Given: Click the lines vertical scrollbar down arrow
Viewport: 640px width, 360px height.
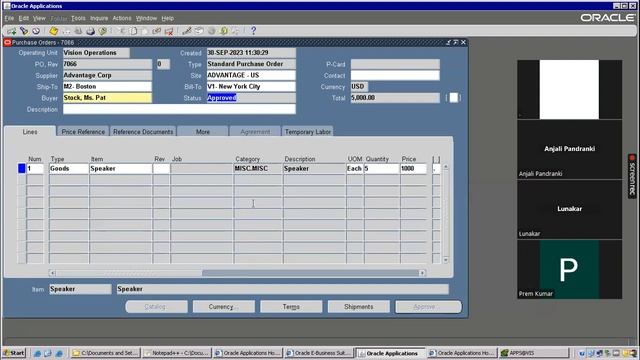Looking at the screenshot, I should 446,260.
